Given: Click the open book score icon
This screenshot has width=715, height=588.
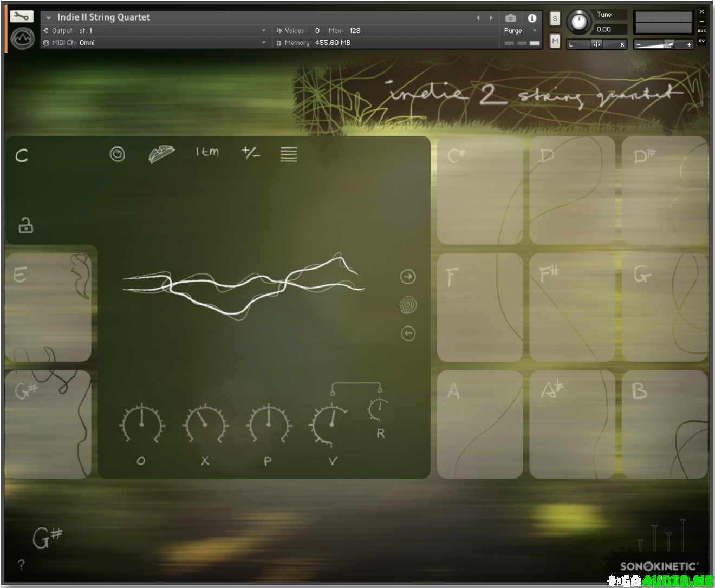Looking at the screenshot, I should coord(161,153).
